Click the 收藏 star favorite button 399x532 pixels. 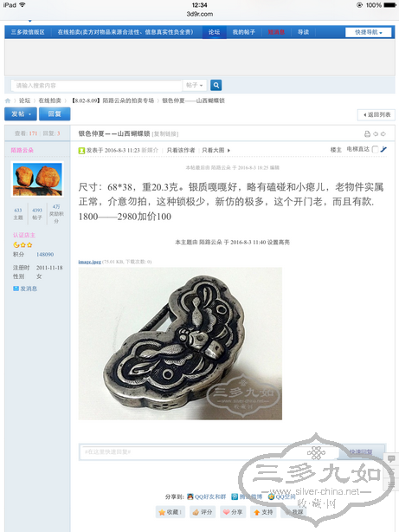point(171,512)
